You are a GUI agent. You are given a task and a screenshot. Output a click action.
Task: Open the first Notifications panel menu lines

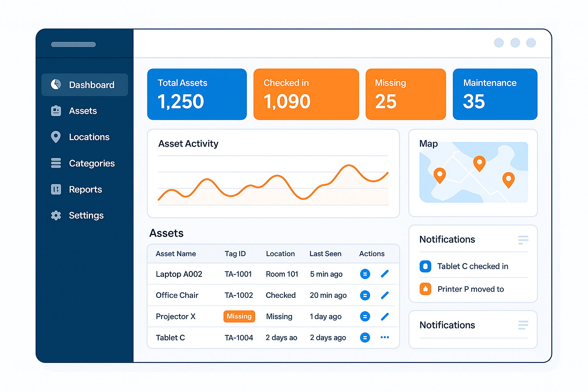click(x=523, y=240)
